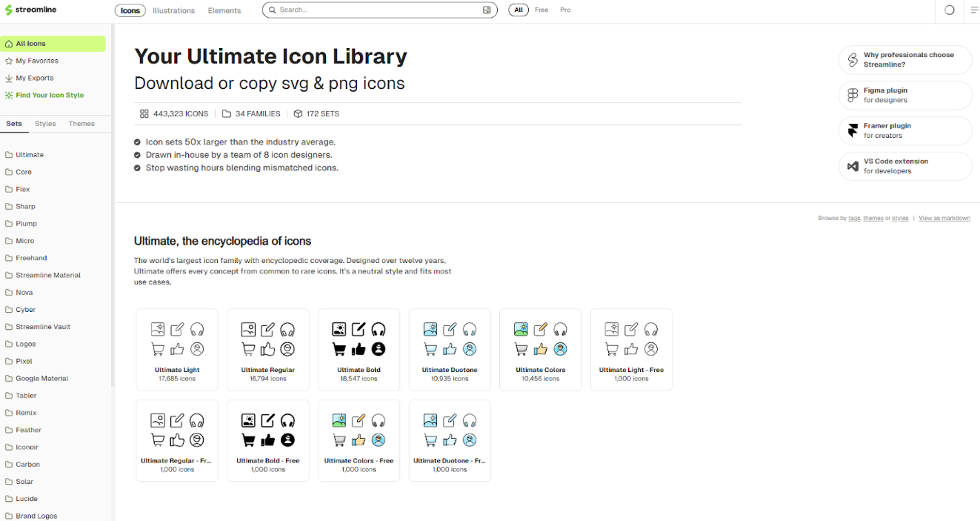Viewport: 980px width, 521px height.
Task: Open the Sets sidebar tab
Action: (14, 124)
